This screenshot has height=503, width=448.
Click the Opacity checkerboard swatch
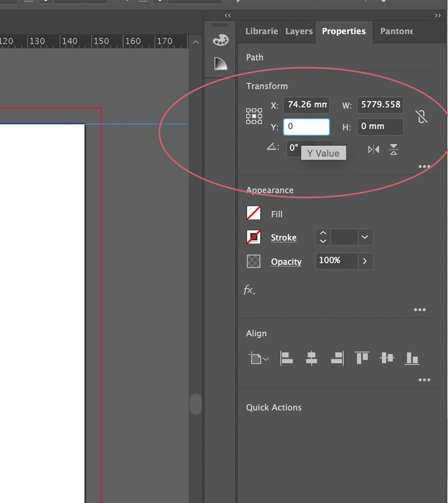254,261
